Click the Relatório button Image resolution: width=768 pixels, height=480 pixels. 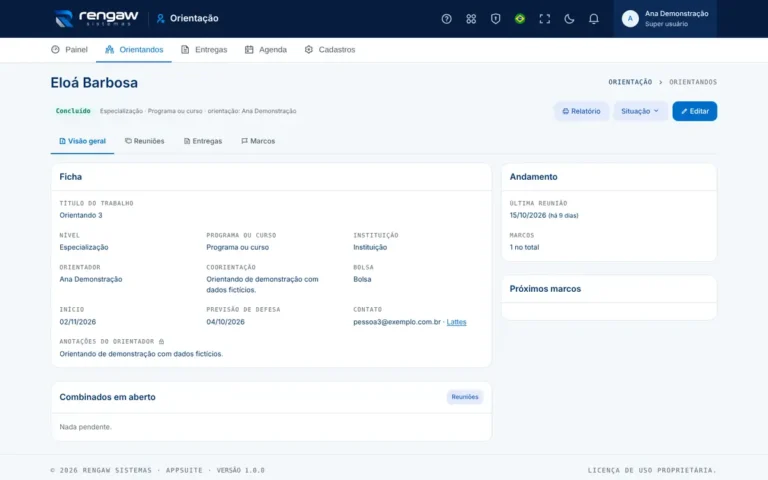pyautogui.click(x=581, y=111)
